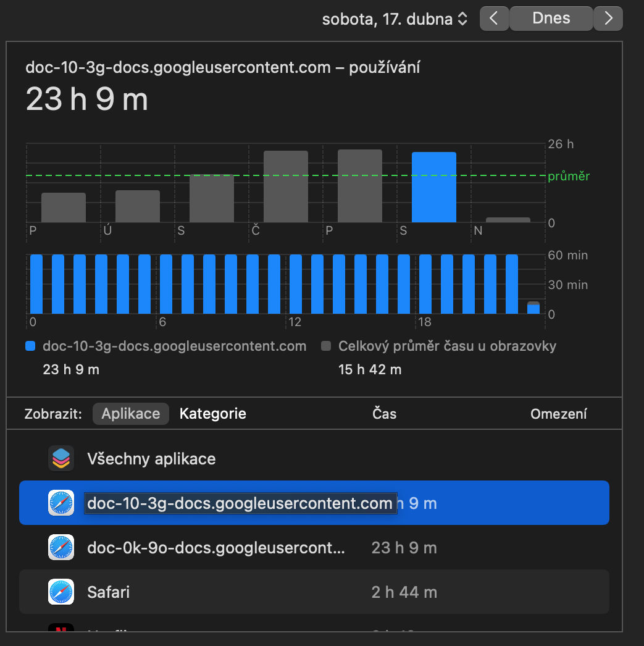Go to previous day with left chevron
The height and width of the screenshot is (646, 644).
tap(494, 19)
